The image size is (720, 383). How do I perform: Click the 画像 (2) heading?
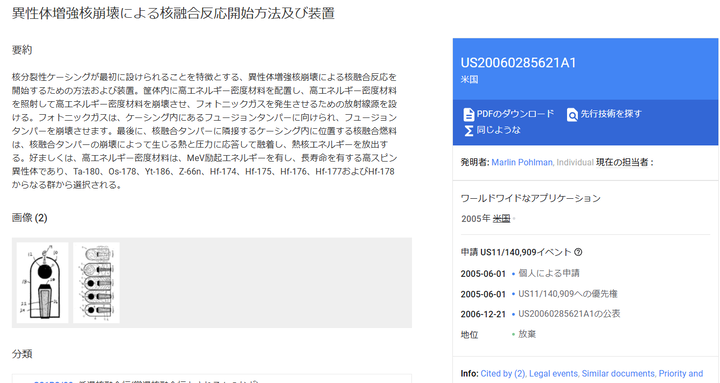(x=29, y=218)
